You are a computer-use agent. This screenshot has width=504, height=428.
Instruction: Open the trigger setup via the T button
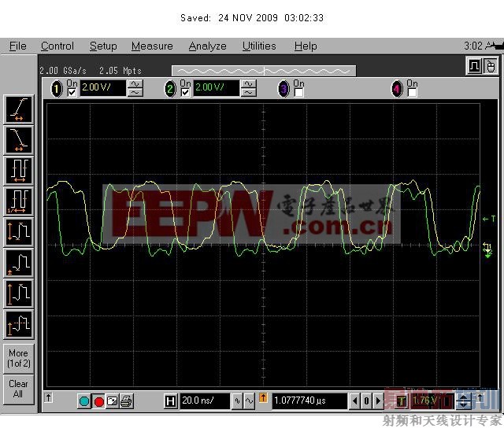click(401, 401)
